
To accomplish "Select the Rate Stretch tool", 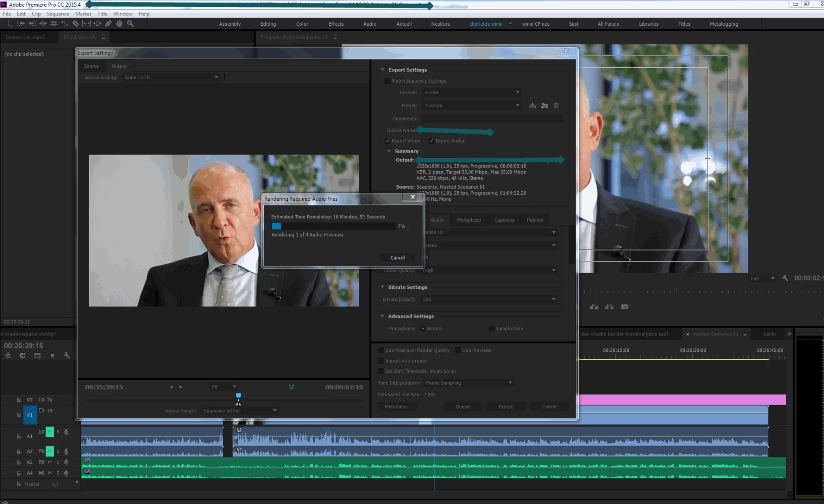I will [x=64, y=23].
